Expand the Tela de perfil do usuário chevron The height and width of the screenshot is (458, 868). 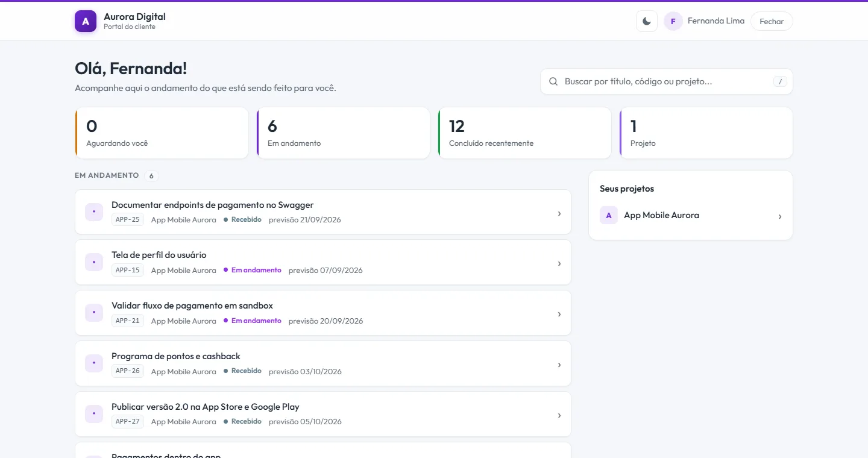coord(559,263)
